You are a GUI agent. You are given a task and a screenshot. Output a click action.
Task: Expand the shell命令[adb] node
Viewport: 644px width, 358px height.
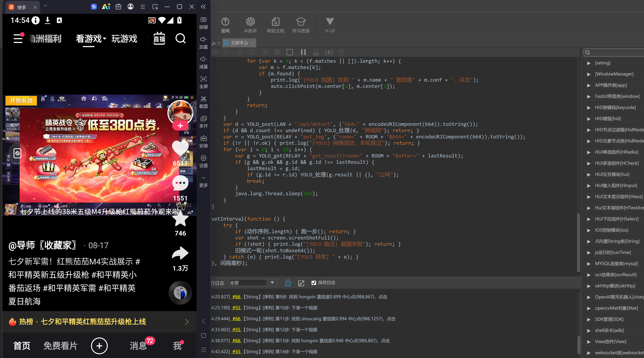589,330
